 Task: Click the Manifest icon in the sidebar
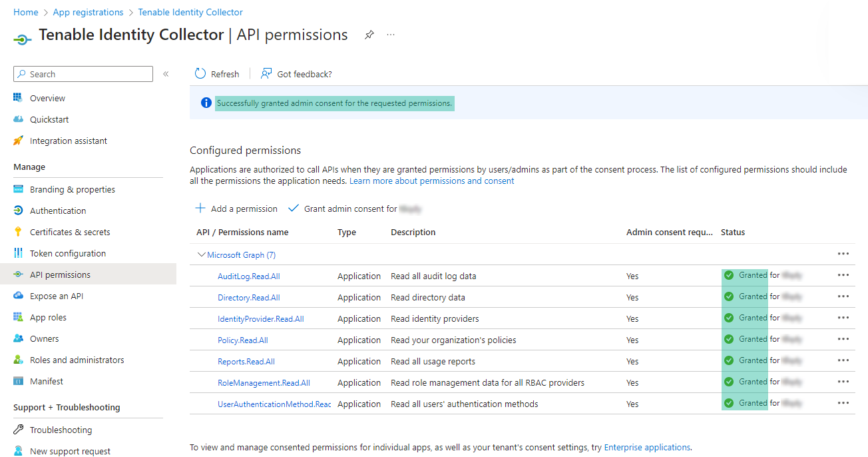[x=18, y=381]
